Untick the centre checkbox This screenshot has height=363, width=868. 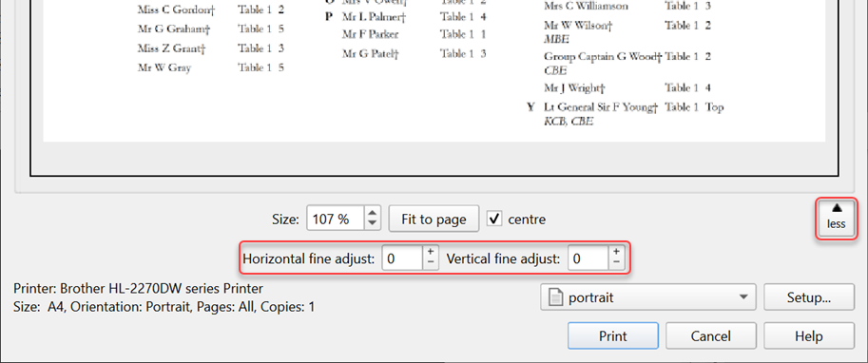(493, 219)
